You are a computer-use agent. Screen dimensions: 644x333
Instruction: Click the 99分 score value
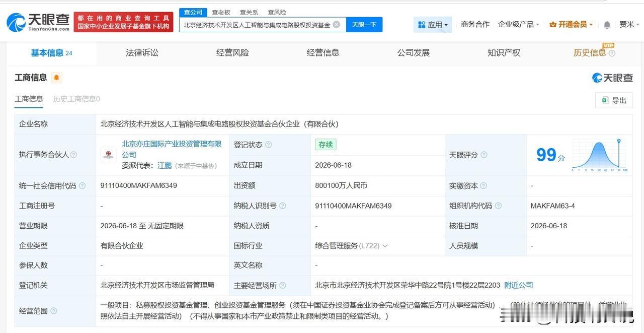[x=550, y=155]
